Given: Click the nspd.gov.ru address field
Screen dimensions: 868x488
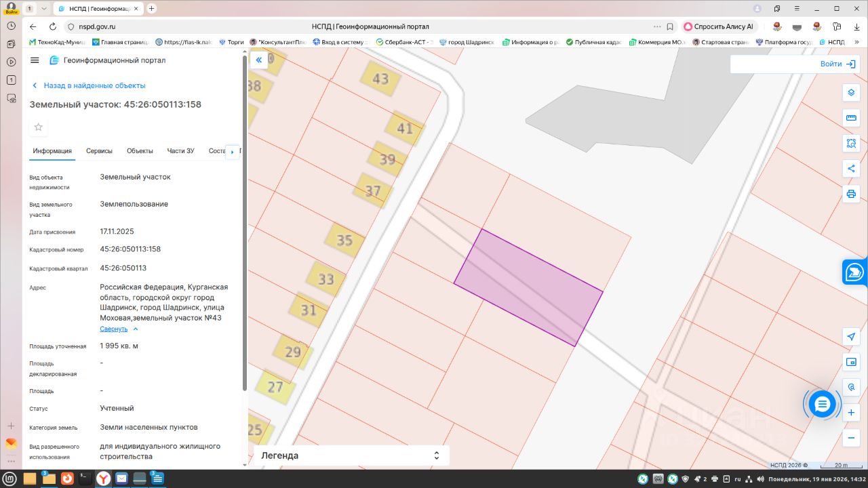Looking at the screenshot, I should tap(98, 26).
